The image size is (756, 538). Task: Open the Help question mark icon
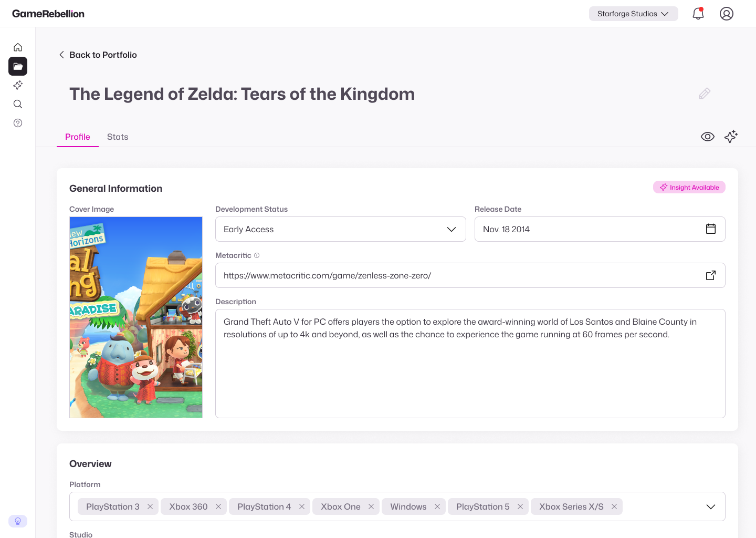(x=17, y=122)
